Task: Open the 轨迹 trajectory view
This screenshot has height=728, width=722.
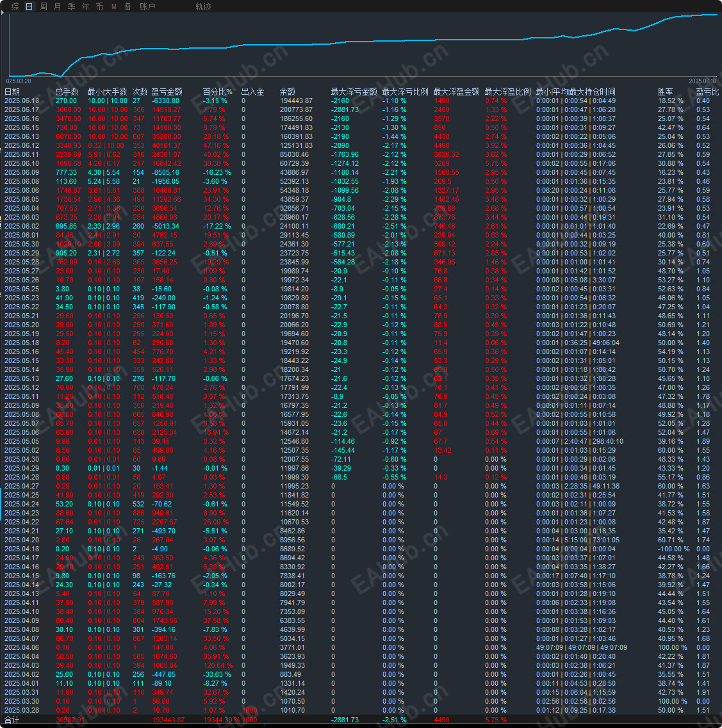Action: [x=203, y=6]
